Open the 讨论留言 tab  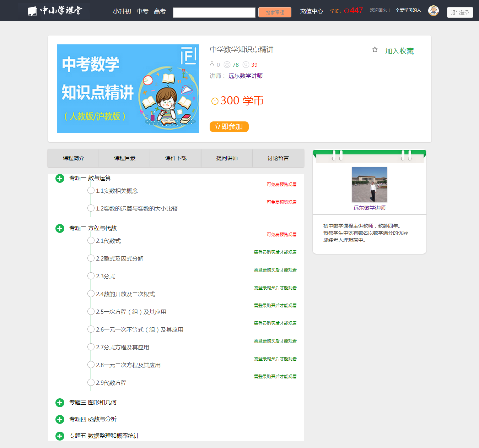pos(278,158)
